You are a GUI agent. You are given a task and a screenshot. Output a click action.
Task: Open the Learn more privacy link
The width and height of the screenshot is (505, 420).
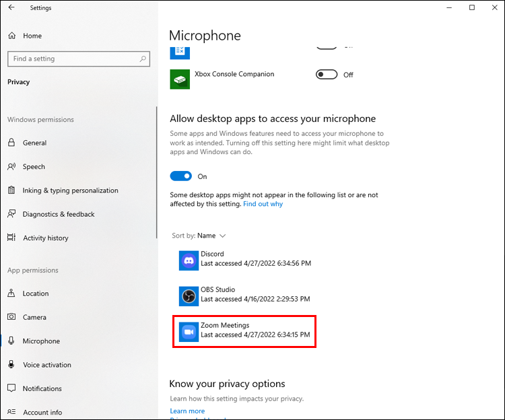(x=187, y=411)
